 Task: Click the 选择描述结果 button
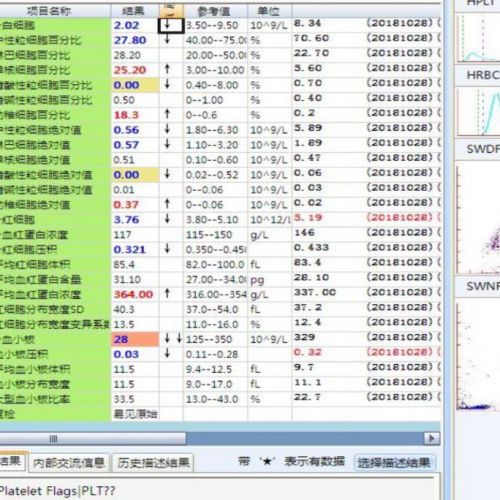[x=394, y=462]
